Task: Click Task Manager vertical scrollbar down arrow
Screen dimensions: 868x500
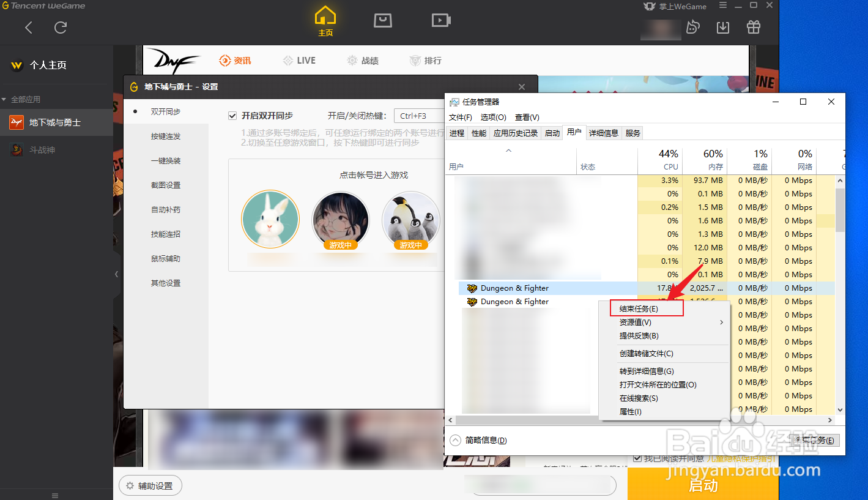Action: point(840,410)
